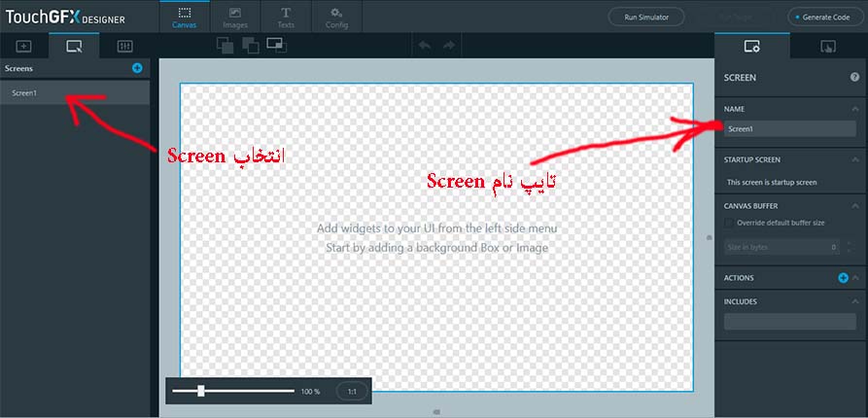The height and width of the screenshot is (418, 868).
Task: Open the Config tab
Action: pos(337,17)
